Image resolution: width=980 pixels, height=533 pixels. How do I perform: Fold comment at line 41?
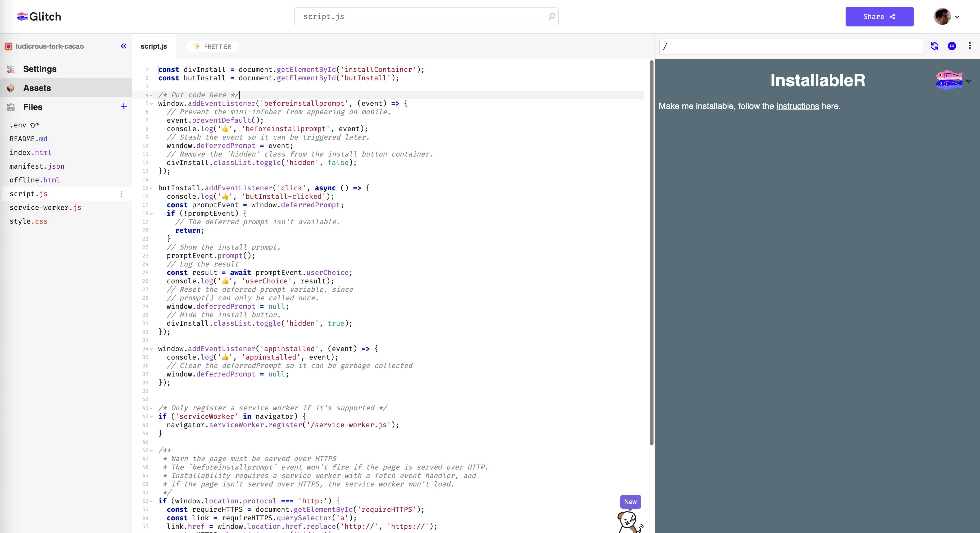pos(151,408)
